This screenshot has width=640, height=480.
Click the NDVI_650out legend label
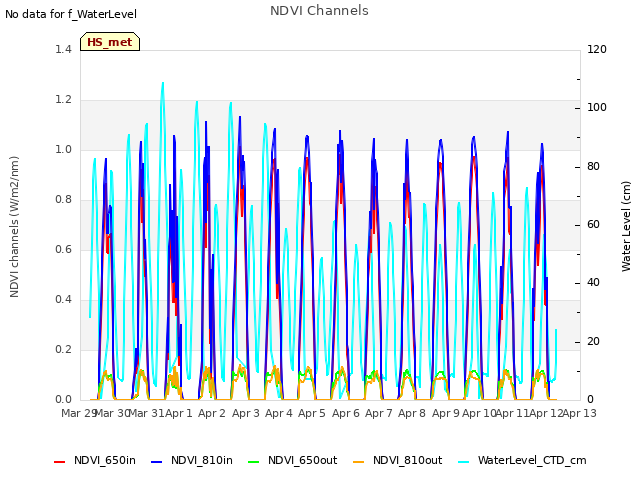[302, 460]
